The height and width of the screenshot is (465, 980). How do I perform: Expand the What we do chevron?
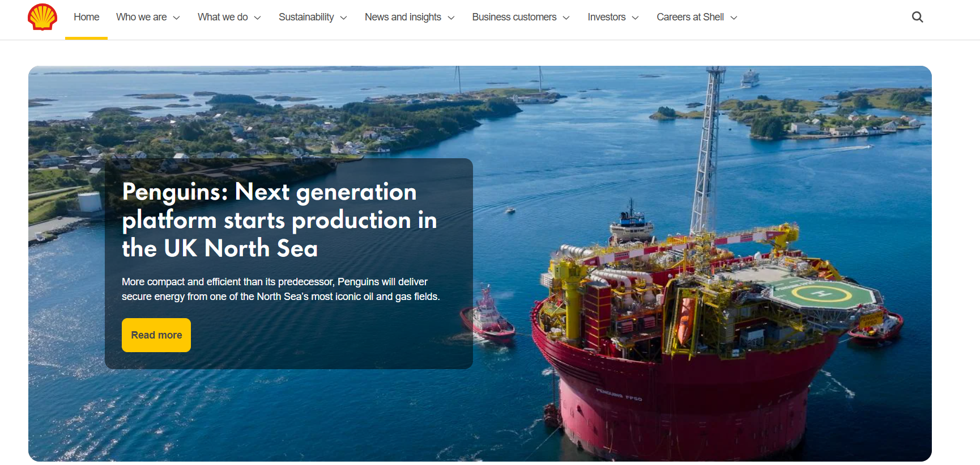[x=258, y=18]
